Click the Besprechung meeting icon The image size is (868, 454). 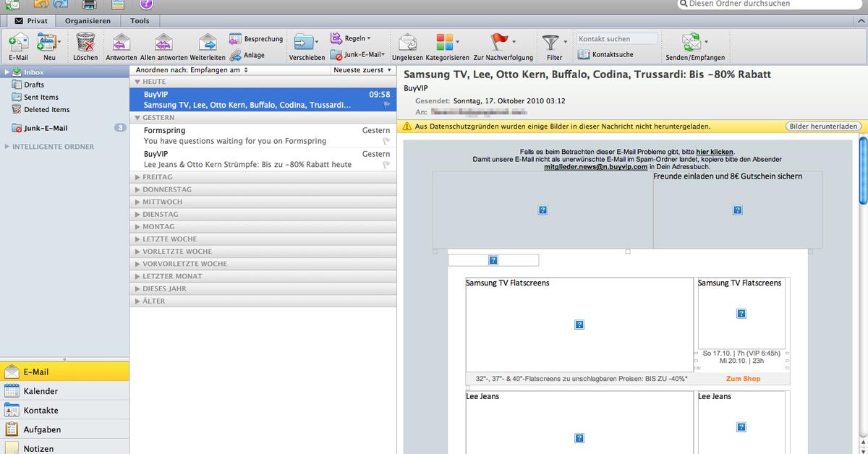click(x=236, y=39)
